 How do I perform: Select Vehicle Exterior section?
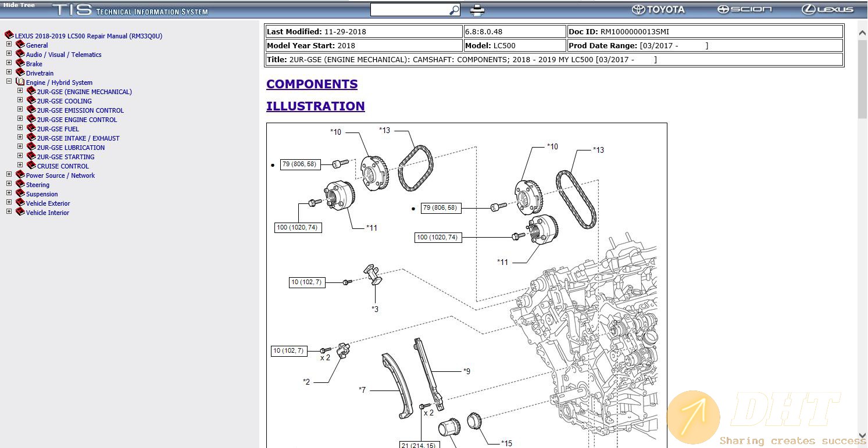[x=48, y=203]
